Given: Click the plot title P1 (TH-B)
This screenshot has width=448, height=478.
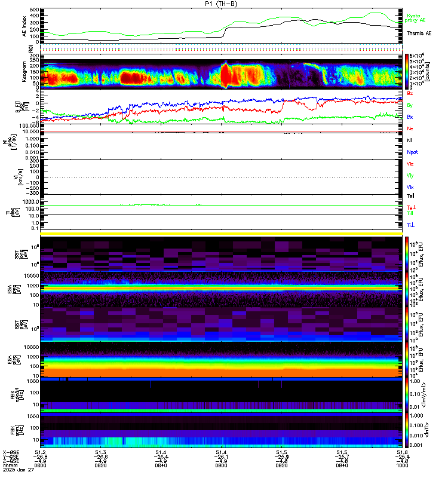Looking at the screenshot, I should (x=220, y=4).
